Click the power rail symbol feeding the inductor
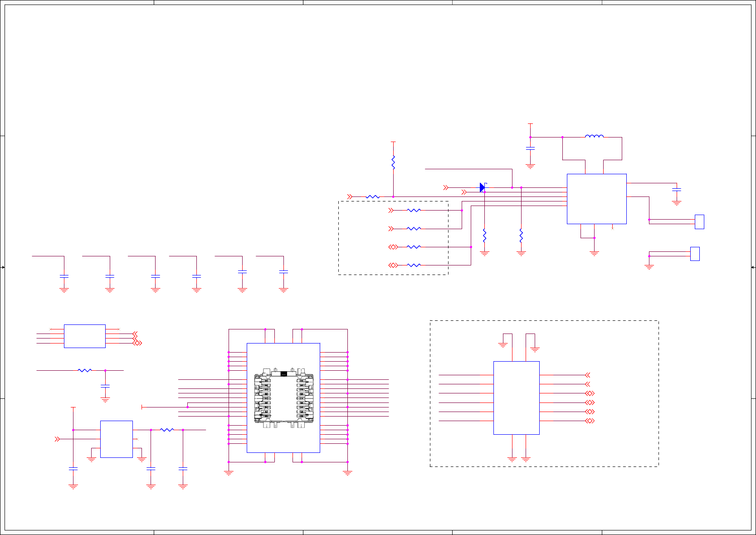The image size is (756, 535). point(530,123)
